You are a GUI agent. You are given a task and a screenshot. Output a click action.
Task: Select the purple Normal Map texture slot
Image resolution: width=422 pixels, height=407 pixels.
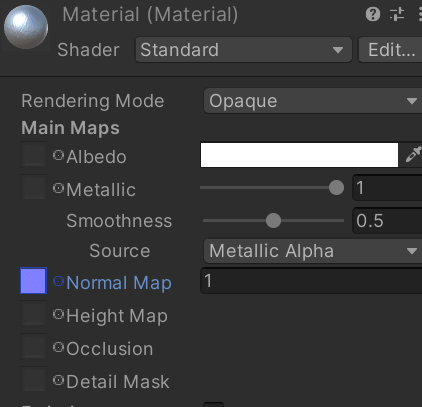click(x=33, y=281)
